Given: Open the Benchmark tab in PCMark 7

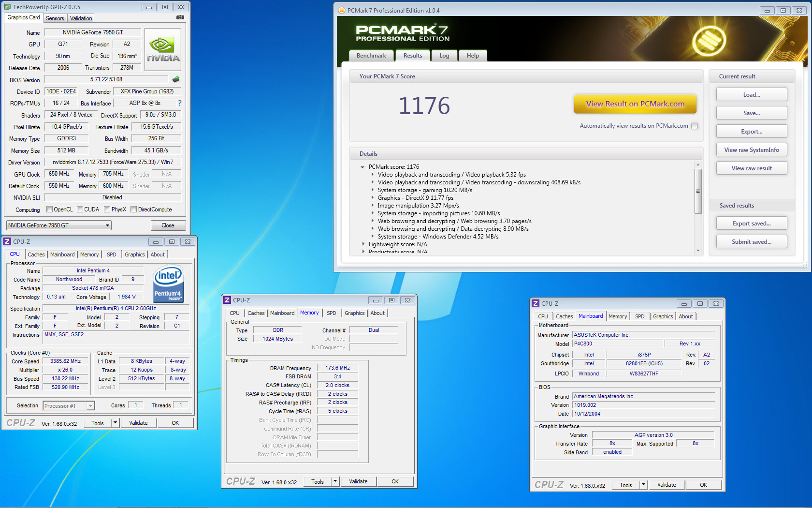Looking at the screenshot, I should coord(371,56).
